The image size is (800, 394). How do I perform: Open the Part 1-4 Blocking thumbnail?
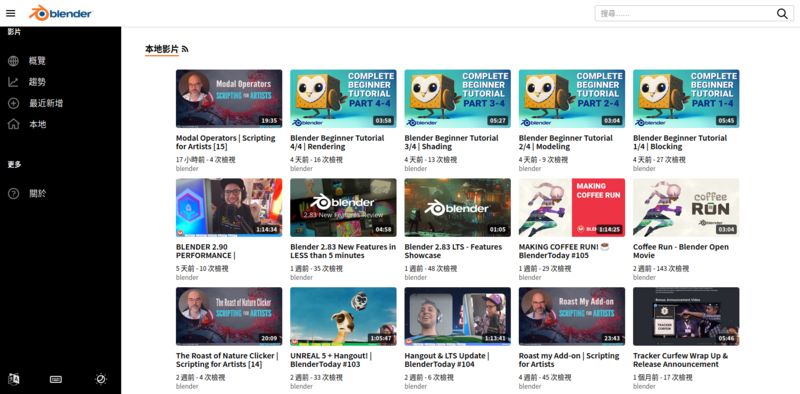point(686,98)
